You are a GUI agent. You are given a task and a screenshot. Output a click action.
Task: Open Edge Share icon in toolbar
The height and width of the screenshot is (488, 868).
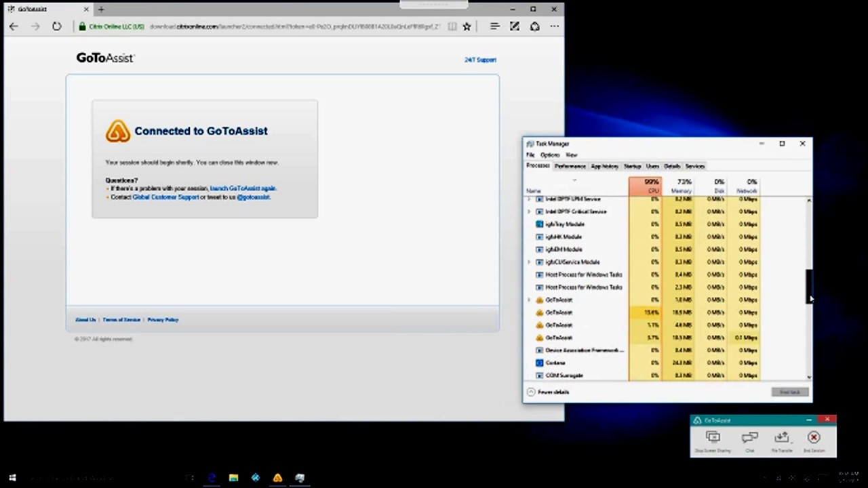click(x=534, y=26)
